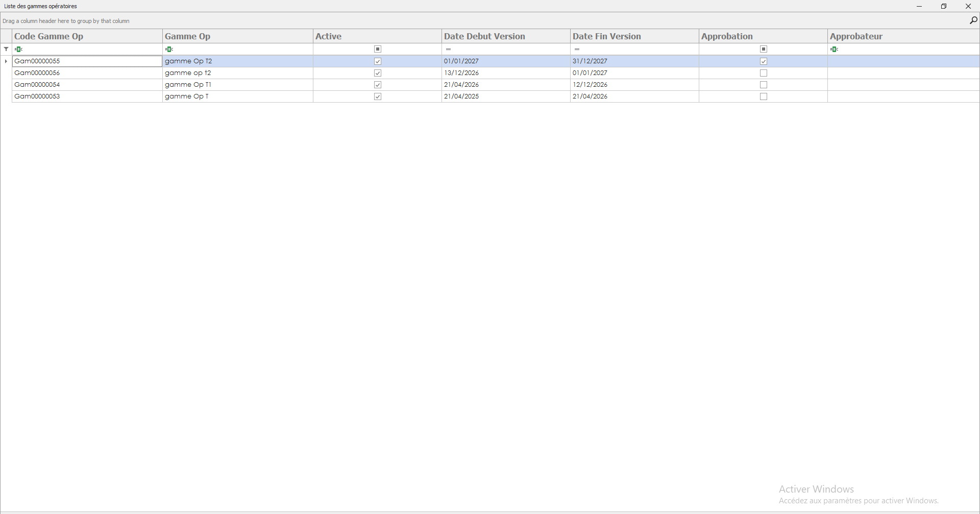This screenshot has height=514, width=980.
Task: Uncheck Approbation for Gam00000055 row
Action: (x=764, y=61)
